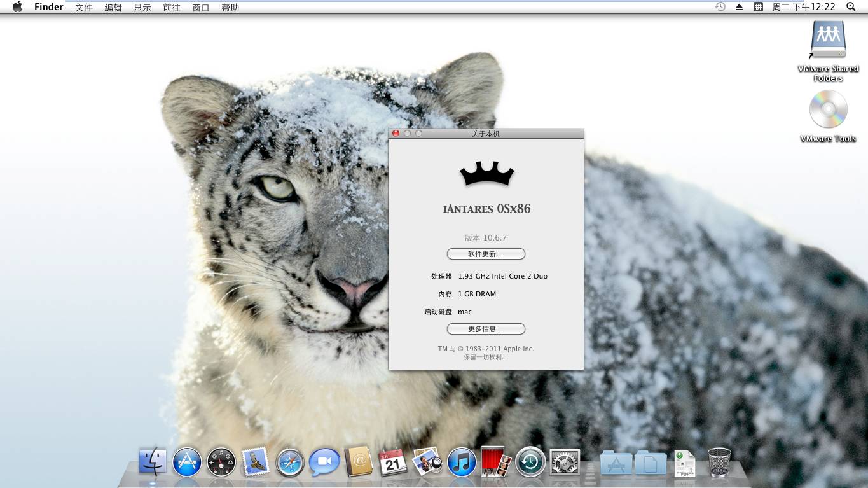Viewport: 868px width, 488px height.
Task: Open the 前往 menu
Action: pyautogui.click(x=172, y=8)
